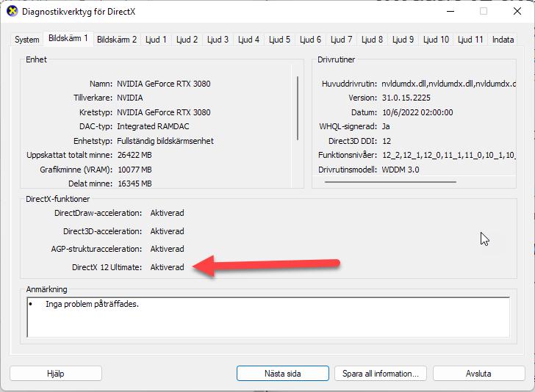This screenshot has width=535, height=392.
Task: Click the Hjälp button
Action: (56, 374)
